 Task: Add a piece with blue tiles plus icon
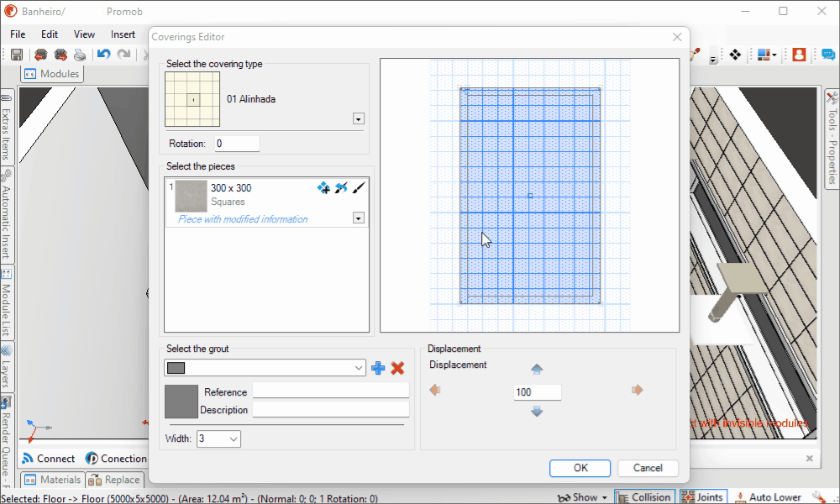[323, 187]
